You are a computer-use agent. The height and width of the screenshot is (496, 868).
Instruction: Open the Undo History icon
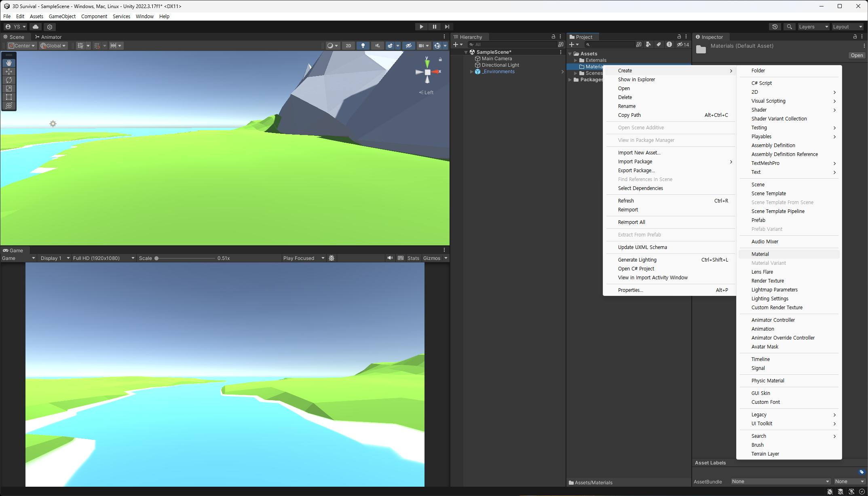coord(775,27)
